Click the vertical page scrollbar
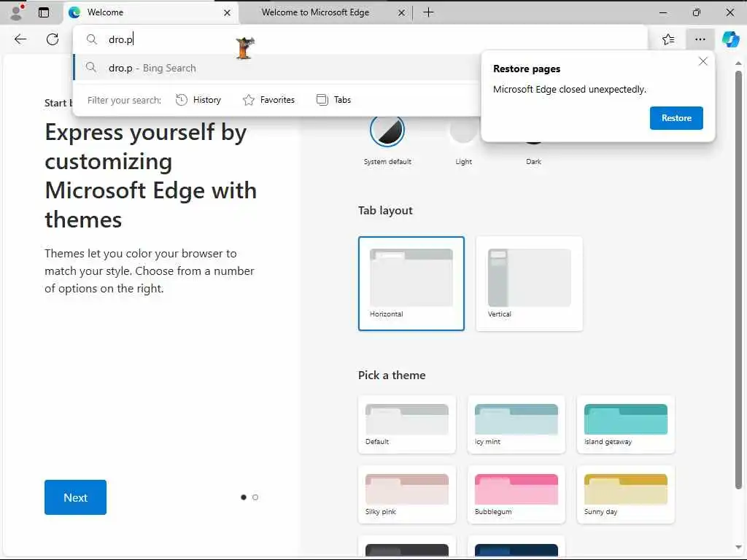Viewport: 747px width, 560px height. pyautogui.click(x=738, y=279)
